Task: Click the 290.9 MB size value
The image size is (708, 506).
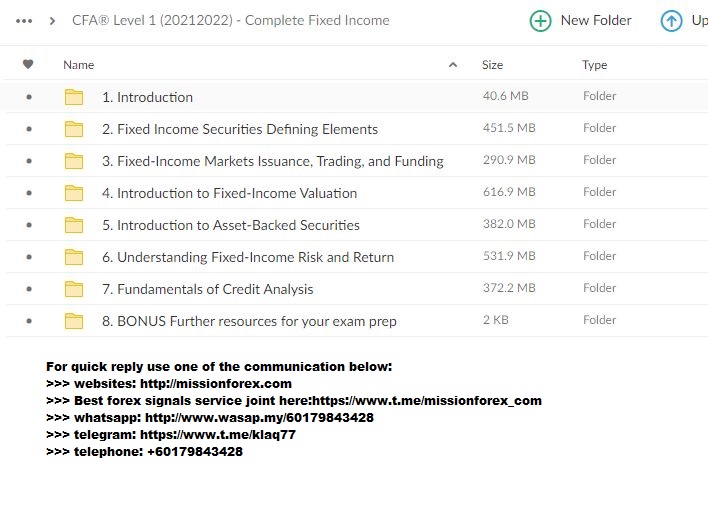Action: coord(509,160)
